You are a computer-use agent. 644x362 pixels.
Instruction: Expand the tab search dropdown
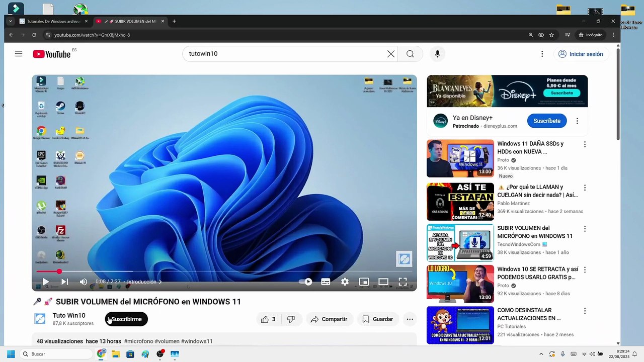pyautogui.click(x=10, y=21)
